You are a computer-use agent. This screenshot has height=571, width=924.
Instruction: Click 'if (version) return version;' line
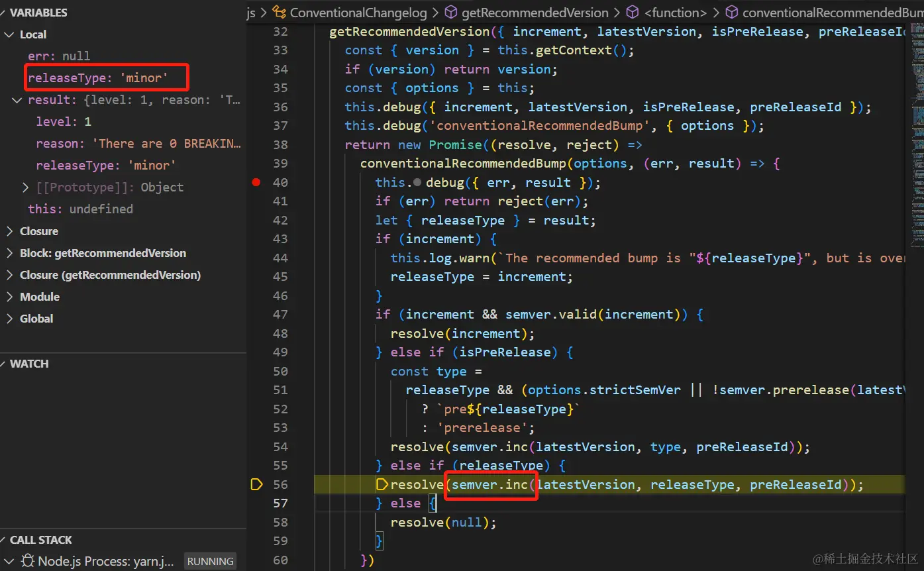click(451, 70)
